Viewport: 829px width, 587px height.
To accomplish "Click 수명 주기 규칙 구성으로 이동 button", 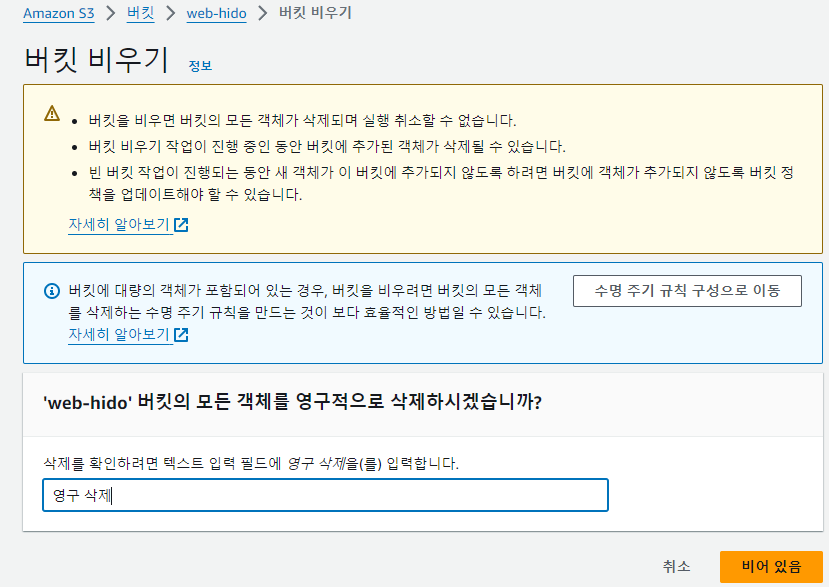I will coord(687,291).
